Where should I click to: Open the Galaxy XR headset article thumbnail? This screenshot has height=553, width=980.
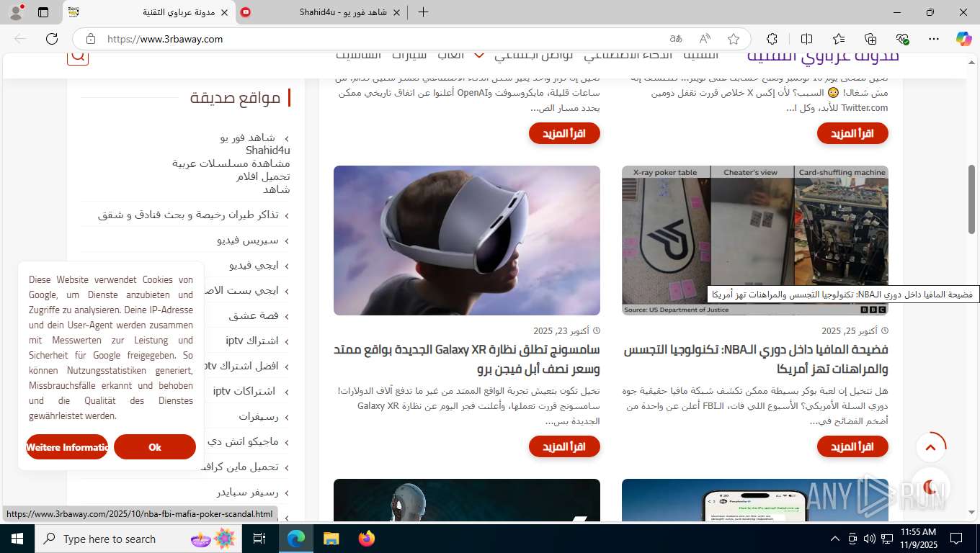tap(467, 240)
